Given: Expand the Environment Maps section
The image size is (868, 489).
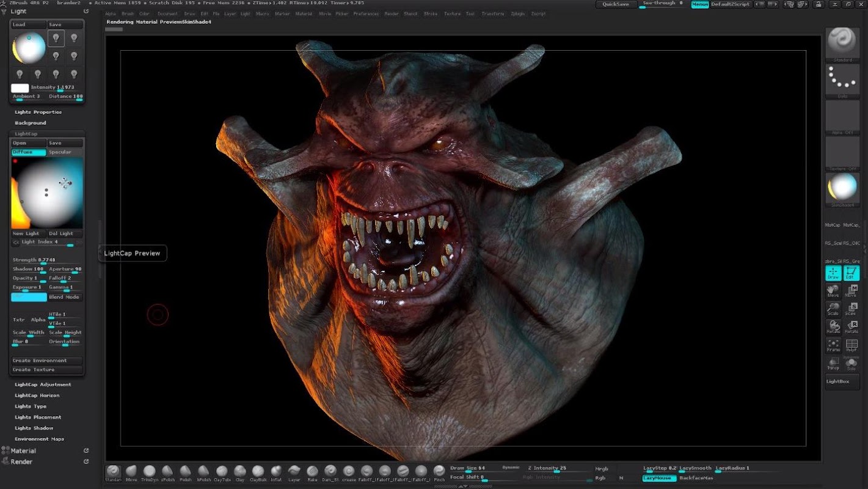Looking at the screenshot, I should point(39,439).
